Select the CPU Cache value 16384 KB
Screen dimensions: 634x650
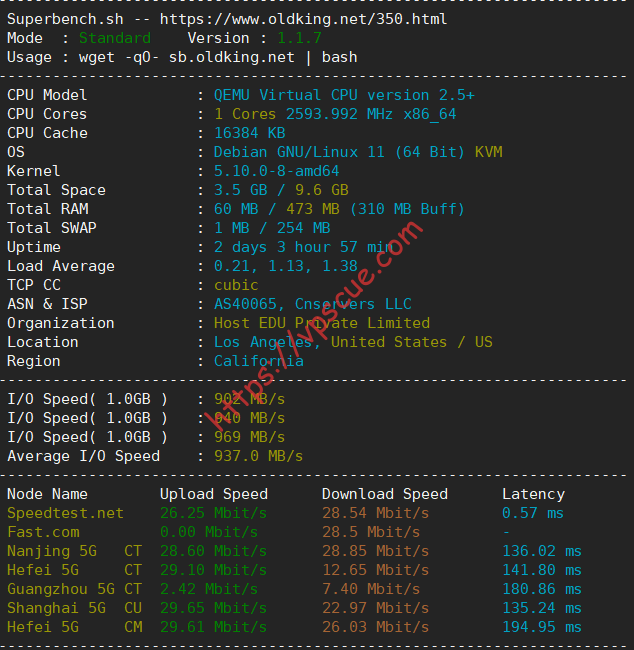[x=250, y=133]
